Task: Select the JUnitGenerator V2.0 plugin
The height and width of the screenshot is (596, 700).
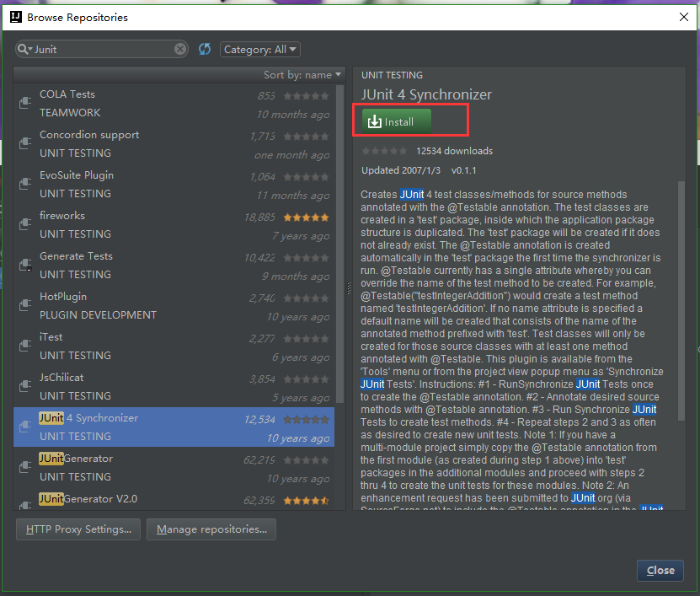Action: pos(174,500)
